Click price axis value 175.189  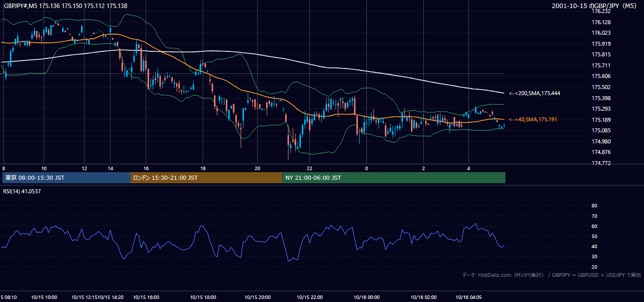pyautogui.click(x=601, y=120)
